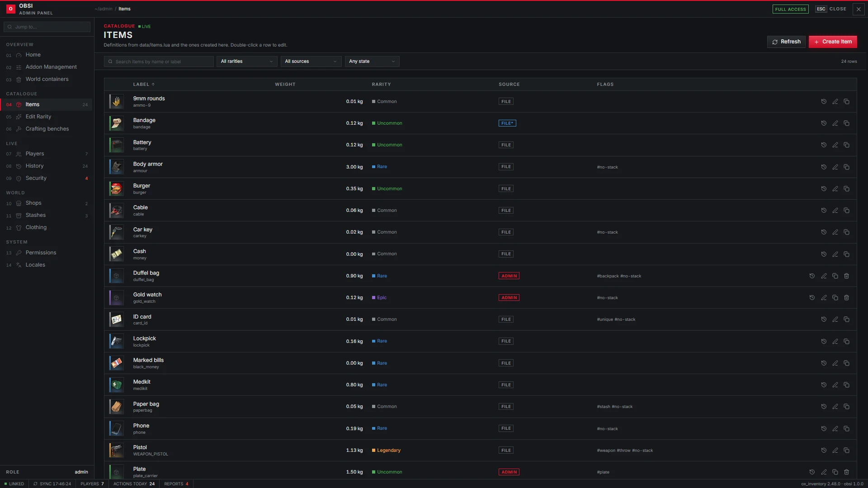The width and height of the screenshot is (868, 488).
Task: Open the Edit Rarity page
Action: click(x=46, y=117)
